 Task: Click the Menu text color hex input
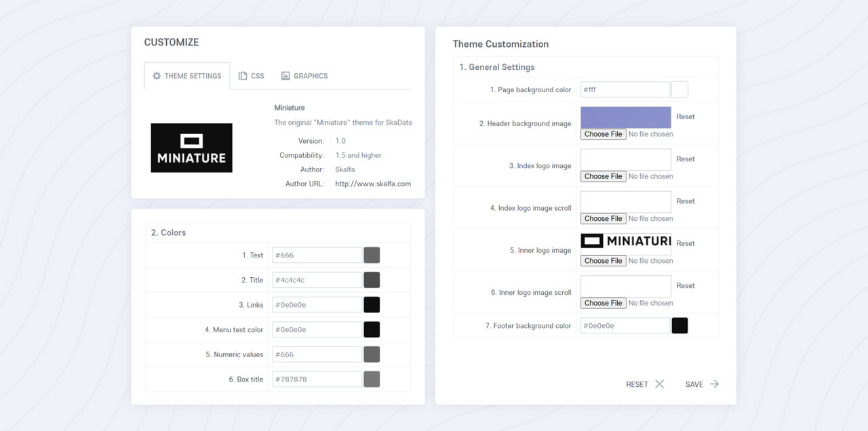(x=317, y=329)
